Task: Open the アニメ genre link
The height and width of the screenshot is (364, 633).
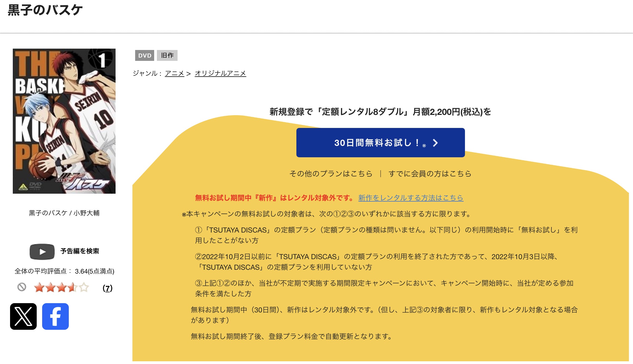Action: point(175,73)
